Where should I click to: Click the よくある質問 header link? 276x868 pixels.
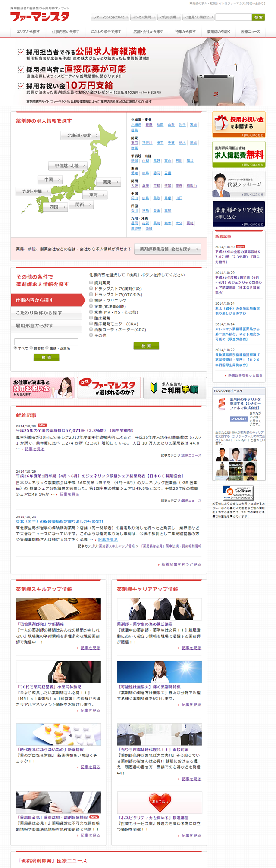click(143, 17)
